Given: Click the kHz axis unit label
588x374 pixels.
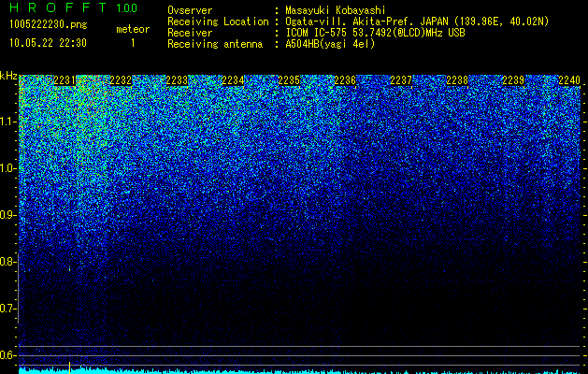Looking at the screenshot, I should [8, 76].
